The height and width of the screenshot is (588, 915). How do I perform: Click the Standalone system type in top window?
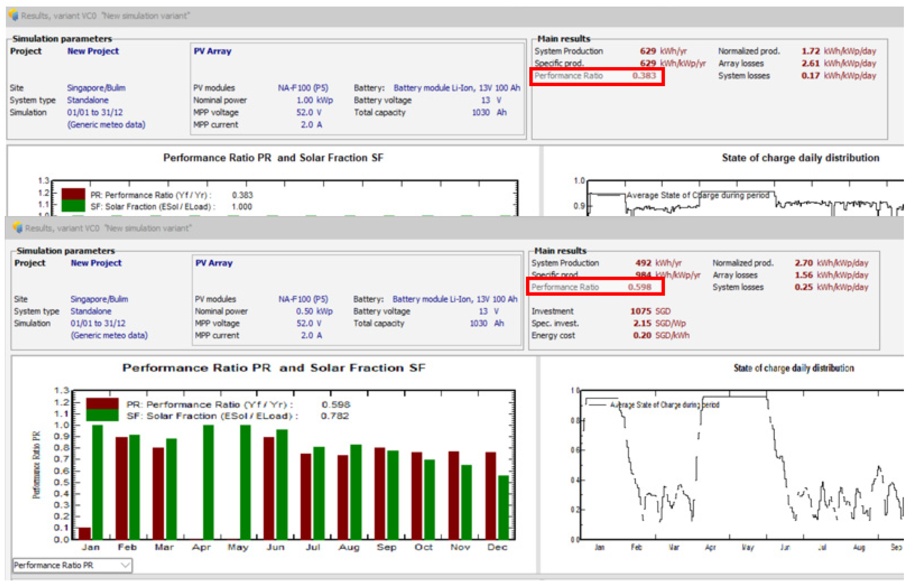(x=88, y=100)
